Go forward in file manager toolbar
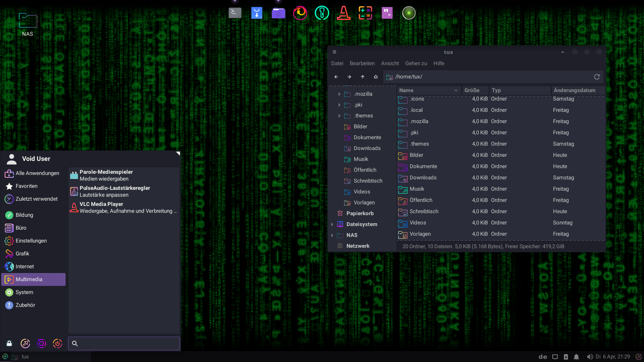644x362 pixels. point(349,77)
